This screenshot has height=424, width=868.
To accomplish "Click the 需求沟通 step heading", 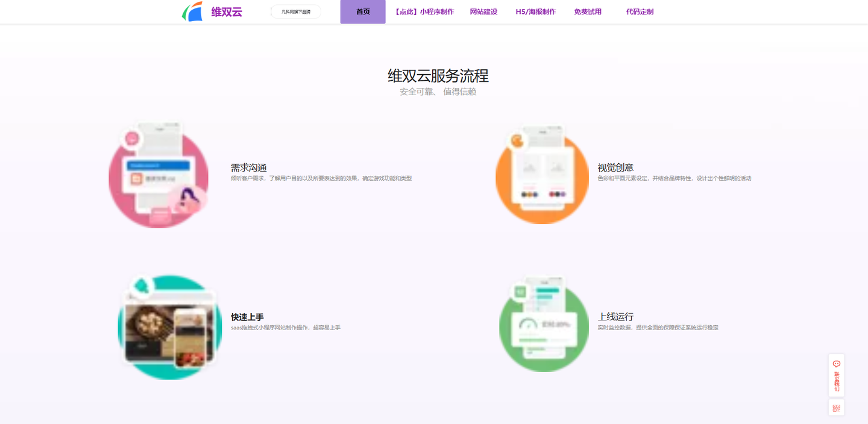I will click(x=248, y=167).
